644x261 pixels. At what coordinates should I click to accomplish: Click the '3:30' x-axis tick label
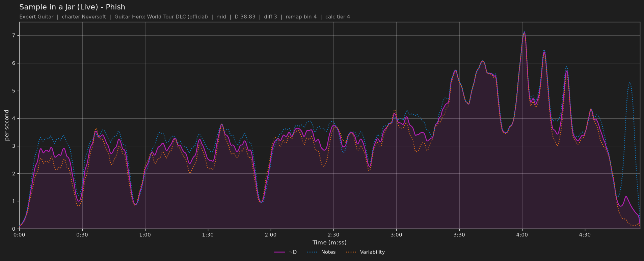[459, 235]
